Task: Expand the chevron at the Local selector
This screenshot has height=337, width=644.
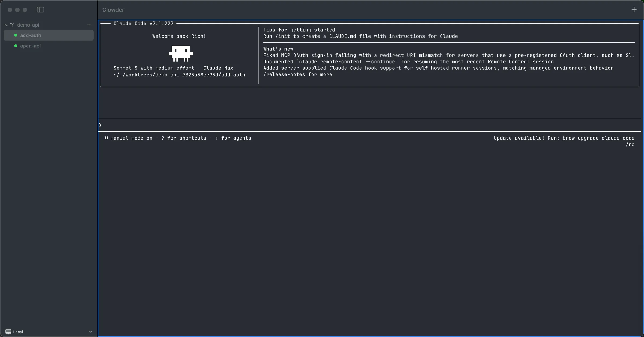Action: coord(90,332)
